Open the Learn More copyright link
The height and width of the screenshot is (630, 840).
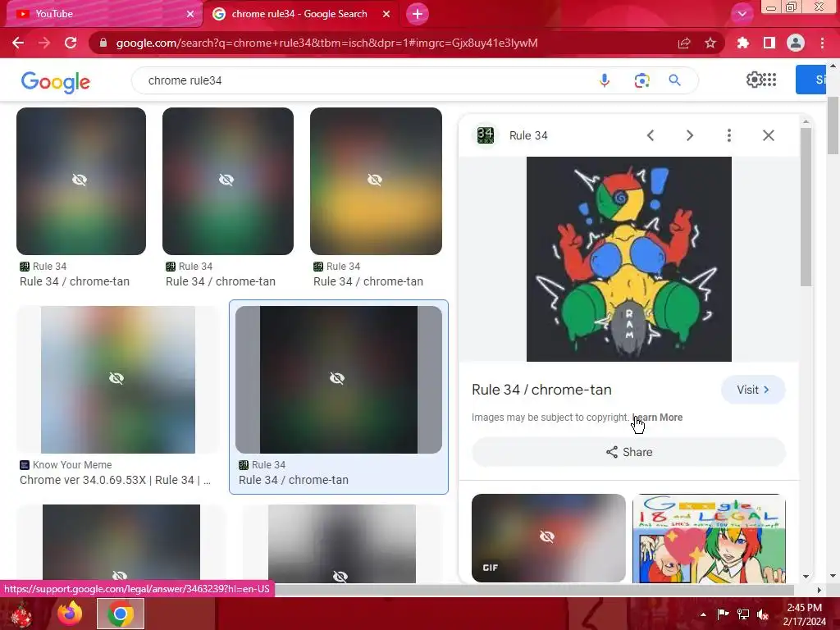(657, 418)
